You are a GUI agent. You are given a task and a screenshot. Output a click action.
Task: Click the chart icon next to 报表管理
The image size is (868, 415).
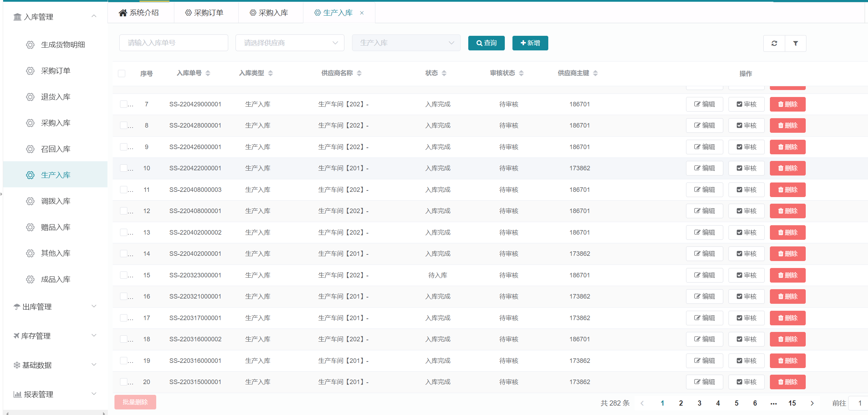point(17,394)
